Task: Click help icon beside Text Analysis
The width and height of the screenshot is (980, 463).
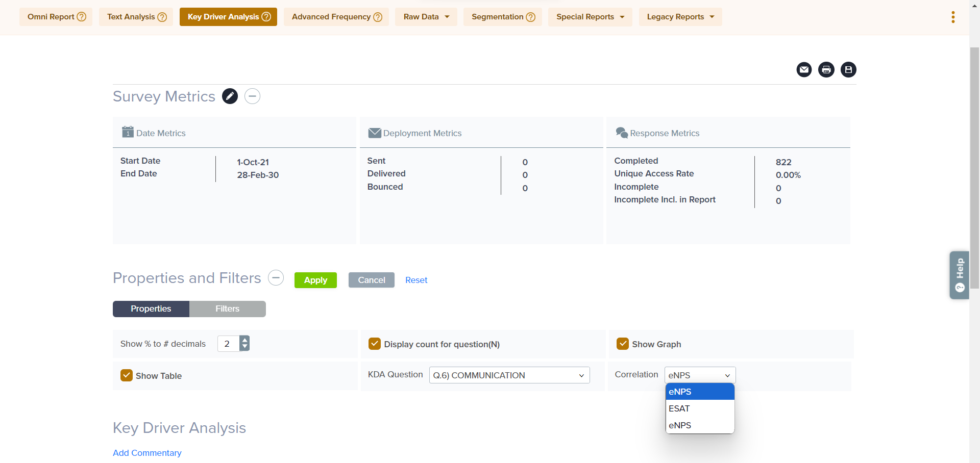Action: click(162, 17)
